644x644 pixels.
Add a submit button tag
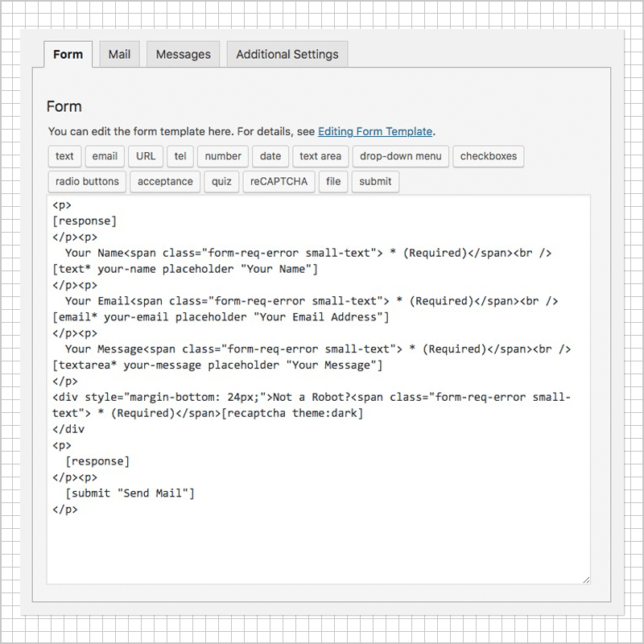tap(375, 182)
